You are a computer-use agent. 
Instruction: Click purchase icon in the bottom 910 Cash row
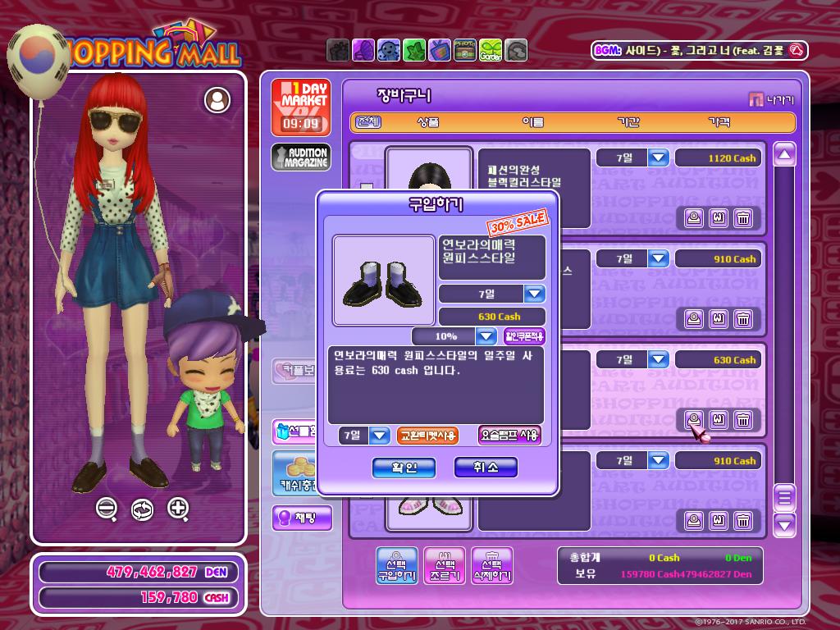coord(694,521)
